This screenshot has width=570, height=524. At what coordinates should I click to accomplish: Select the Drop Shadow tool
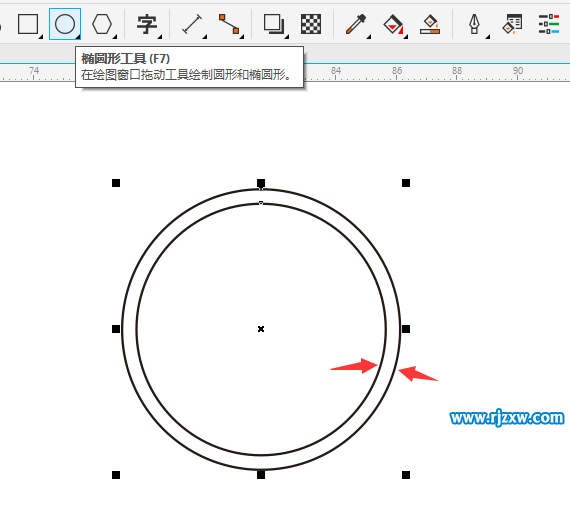click(x=273, y=24)
